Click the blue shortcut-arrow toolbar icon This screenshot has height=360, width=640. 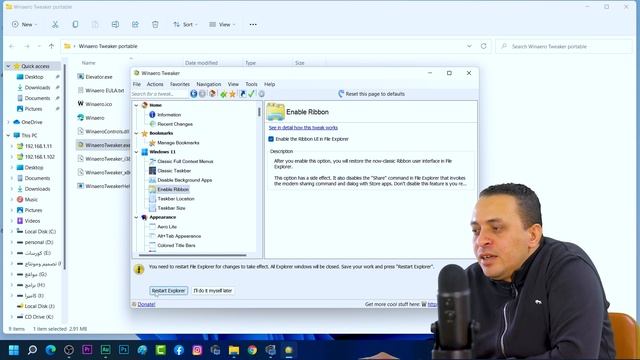coord(242,94)
